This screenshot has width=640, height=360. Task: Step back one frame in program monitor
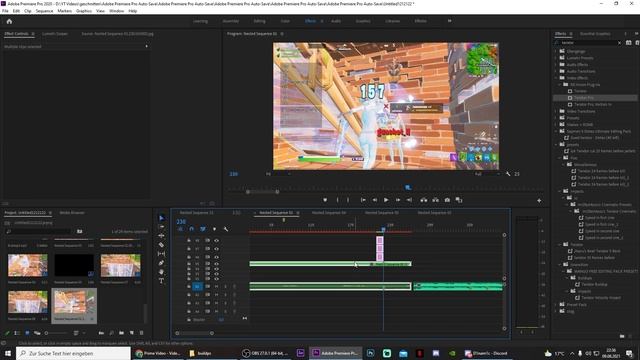pyautogui.click(x=374, y=200)
